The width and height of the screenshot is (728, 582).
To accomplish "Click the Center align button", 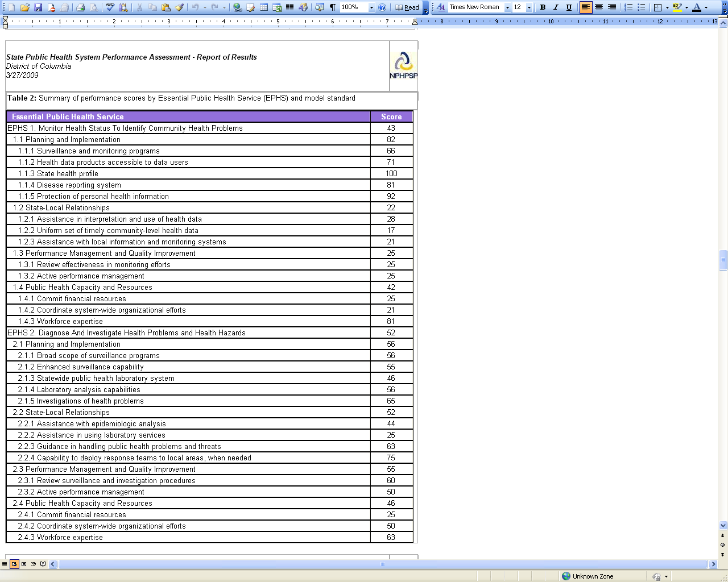I will click(x=599, y=7).
